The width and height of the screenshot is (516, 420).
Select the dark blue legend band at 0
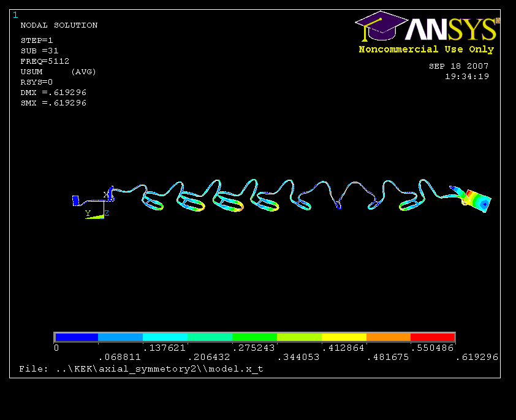pyautogui.click(x=77, y=337)
